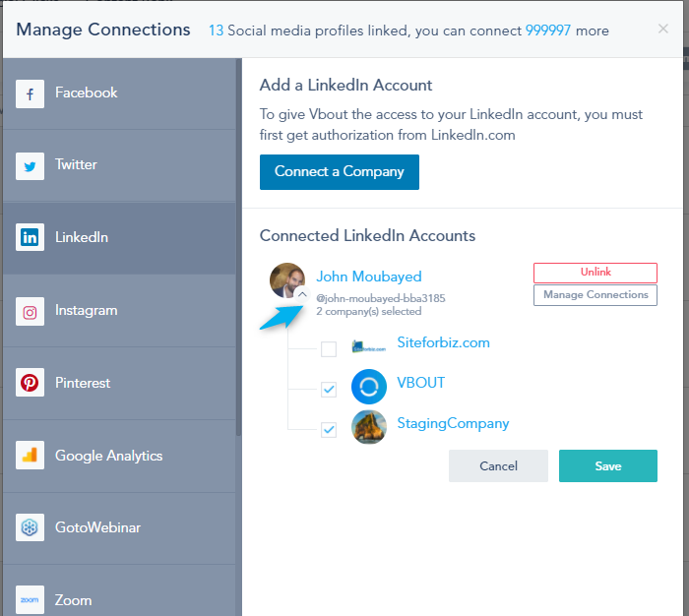Viewport: 689px width, 616px height.
Task: Click the VBOUT company logo thumbnail
Action: point(369,387)
